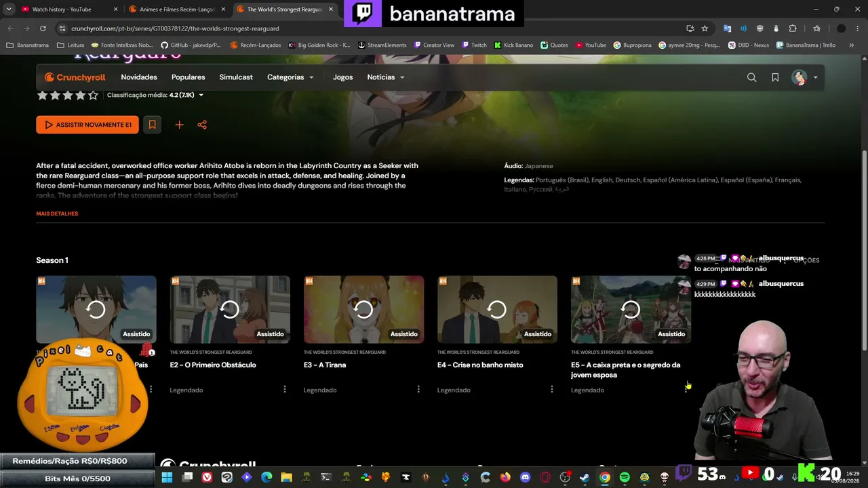Open Discord from the taskbar
Screen dimensions: 868x488
(x=525, y=477)
